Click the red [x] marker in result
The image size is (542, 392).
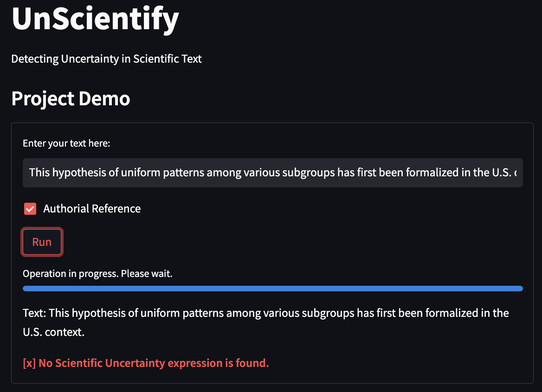(29, 363)
